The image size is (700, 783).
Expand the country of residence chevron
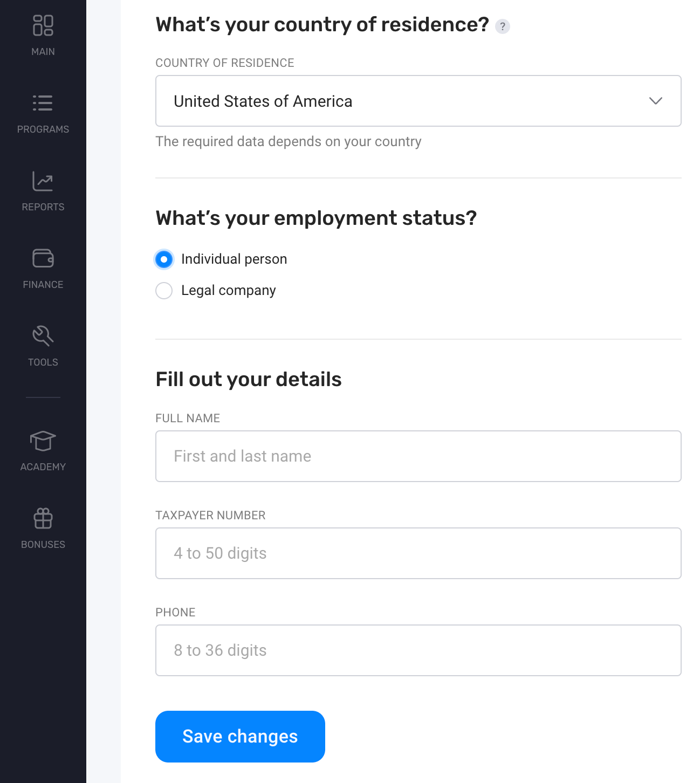(x=656, y=101)
